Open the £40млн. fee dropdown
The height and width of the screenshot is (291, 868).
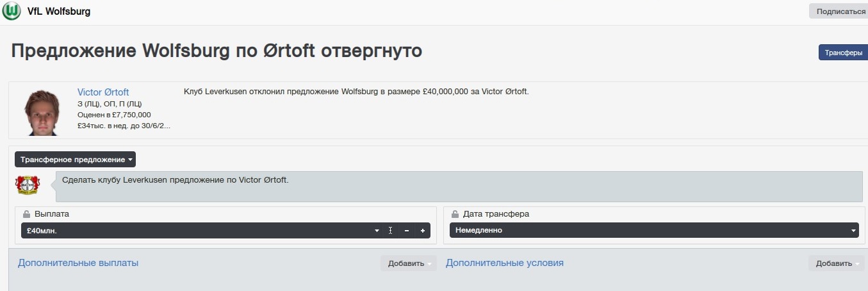click(x=199, y=231)
